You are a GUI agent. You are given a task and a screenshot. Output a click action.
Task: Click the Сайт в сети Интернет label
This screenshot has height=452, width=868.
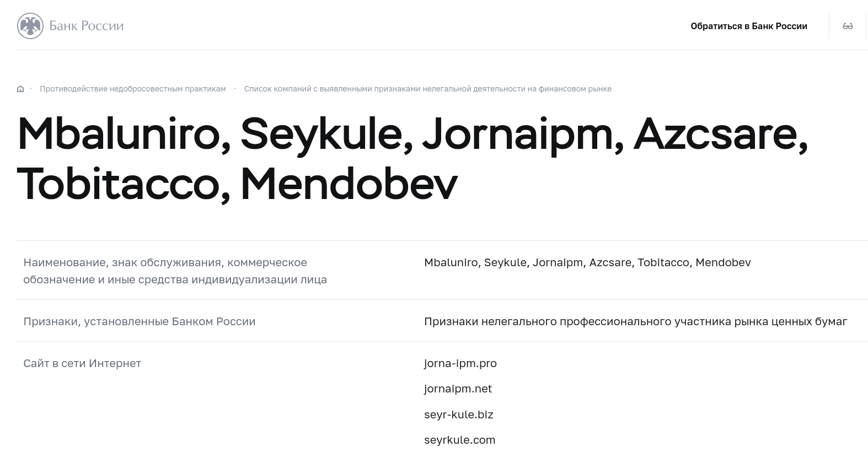coord(82,363)
